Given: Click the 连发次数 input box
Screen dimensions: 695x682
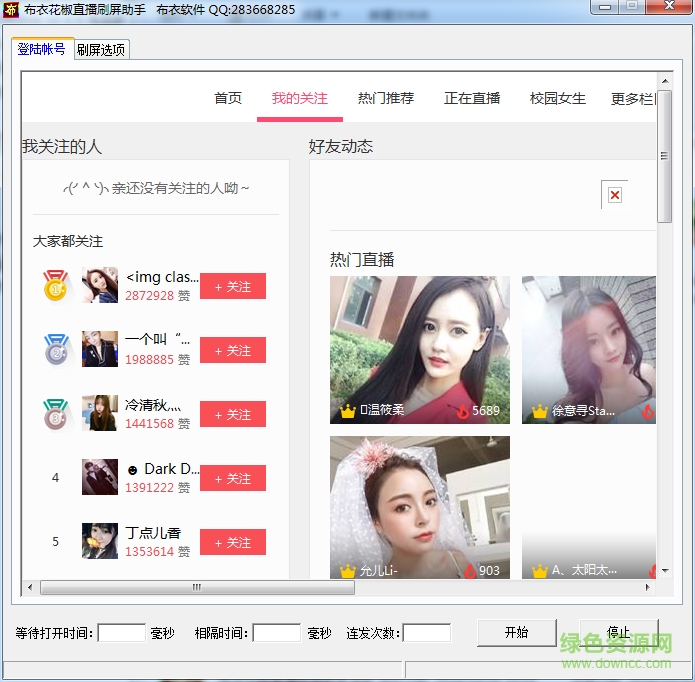Looking at the screenshot, I should [426, 633].
